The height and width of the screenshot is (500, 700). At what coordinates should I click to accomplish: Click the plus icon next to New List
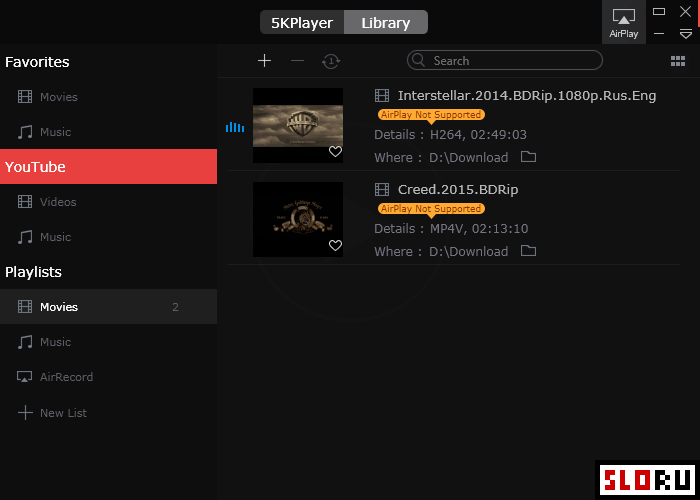coord(25,412)
